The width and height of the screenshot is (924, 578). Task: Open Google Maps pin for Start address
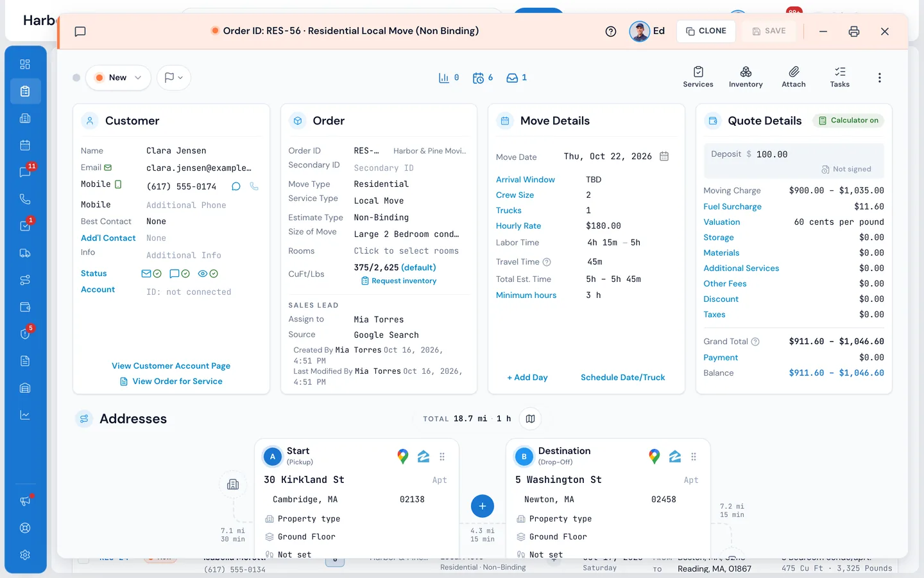coord(403,457)
